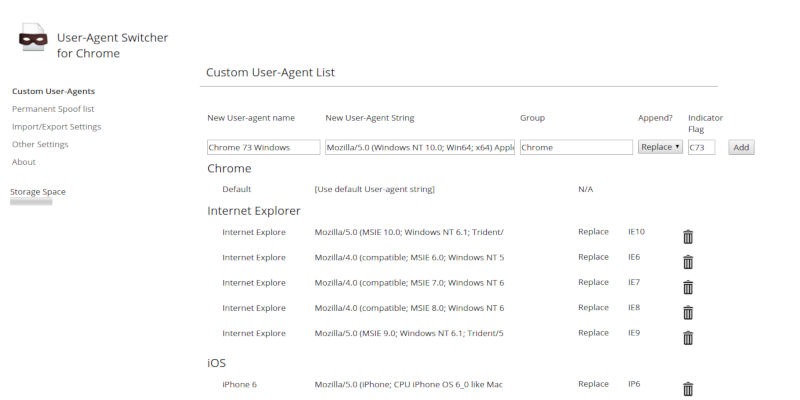Screen dimensions: 800x400
Task: Click the MSIE 6.0 user-agent string
Action: (409, 258)
